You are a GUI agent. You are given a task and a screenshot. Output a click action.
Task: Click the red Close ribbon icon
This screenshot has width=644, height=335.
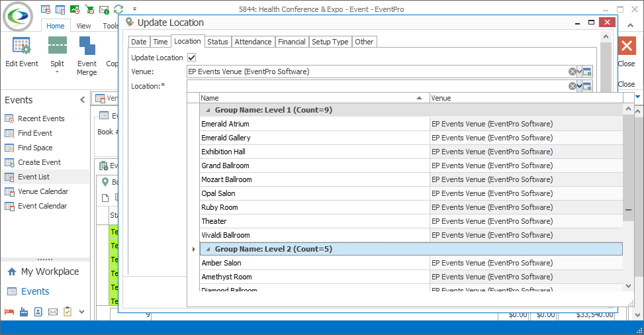click(627, 46)
